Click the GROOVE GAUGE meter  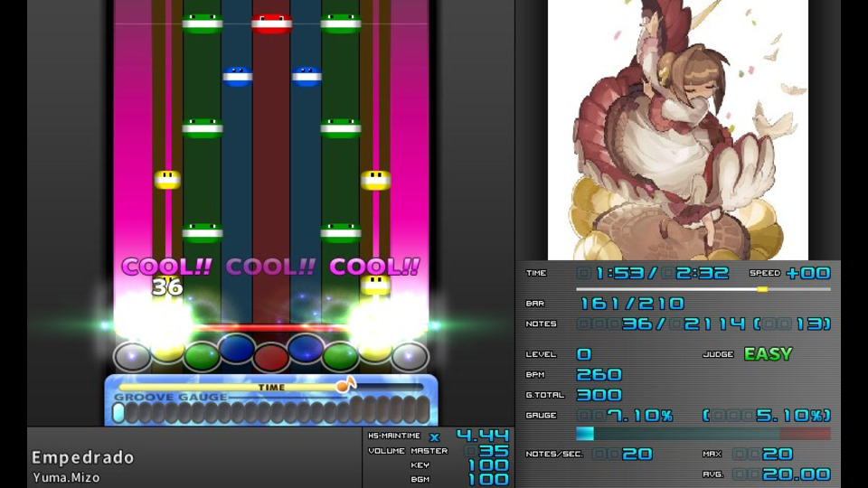pyautogui.click(x=271, y=412)
